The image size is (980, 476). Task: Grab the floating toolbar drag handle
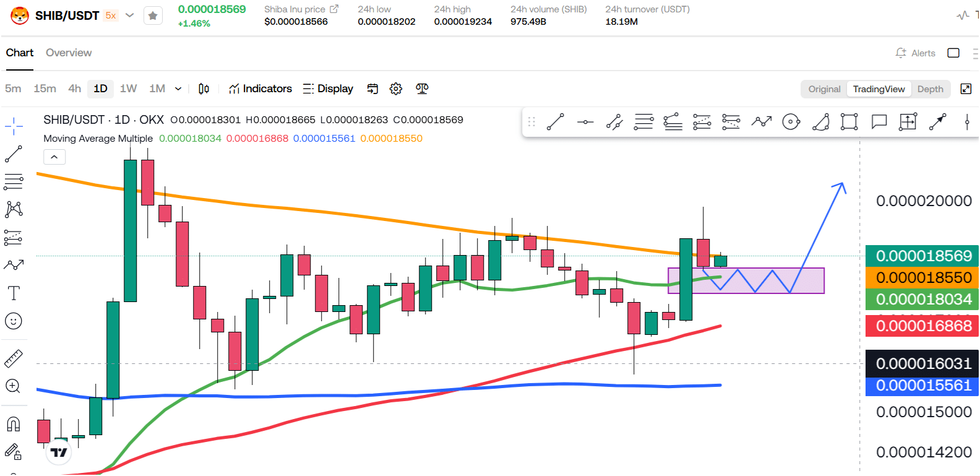(531, 122)
